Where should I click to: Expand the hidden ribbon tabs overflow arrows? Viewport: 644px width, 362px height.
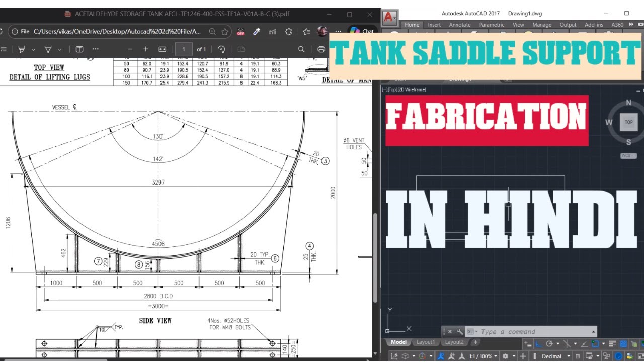point(631,25)
